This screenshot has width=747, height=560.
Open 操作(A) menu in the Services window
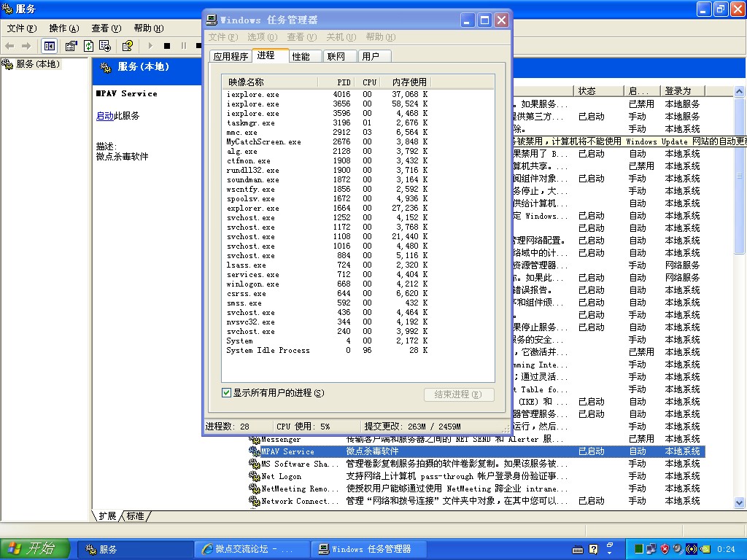click(64, 28)
